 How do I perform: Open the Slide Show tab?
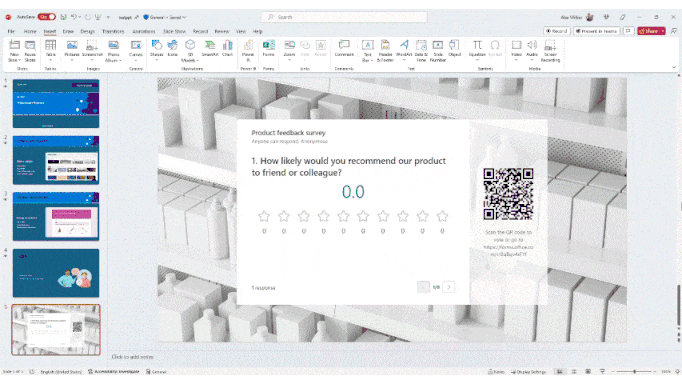[174, 31]
